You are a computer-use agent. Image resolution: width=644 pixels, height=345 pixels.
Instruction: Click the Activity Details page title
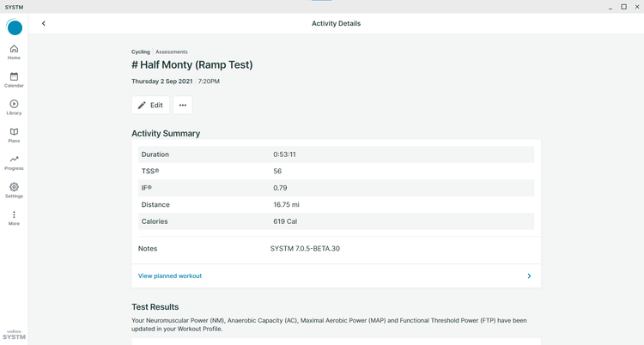click(x=336, y=23)
